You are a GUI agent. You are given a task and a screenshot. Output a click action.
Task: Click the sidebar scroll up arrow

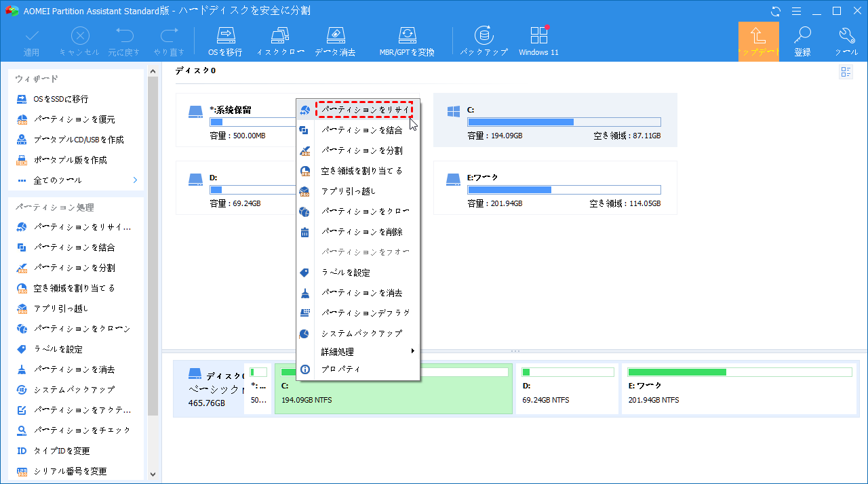(153, 70)
